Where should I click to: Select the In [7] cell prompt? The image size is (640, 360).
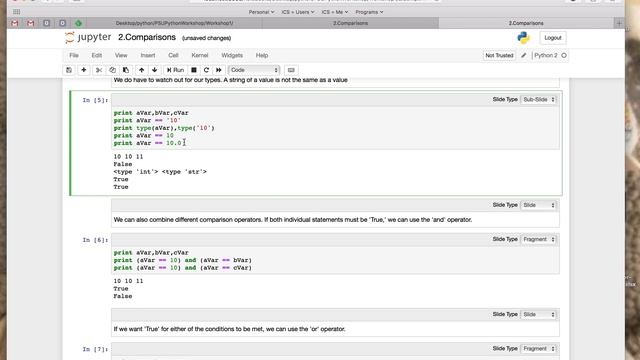click(95, 349)
